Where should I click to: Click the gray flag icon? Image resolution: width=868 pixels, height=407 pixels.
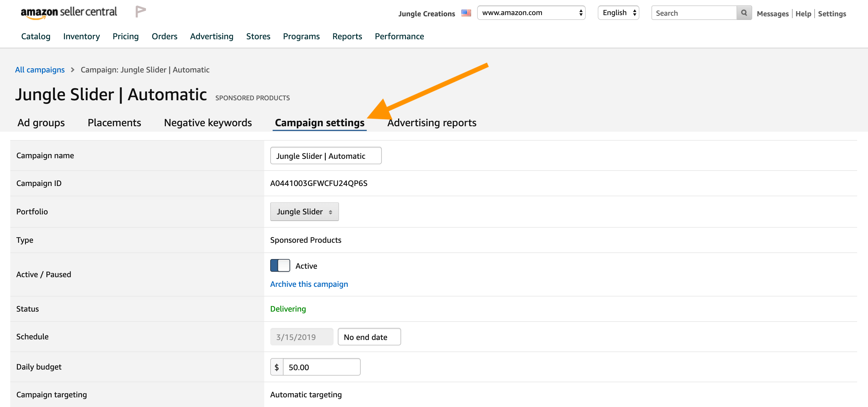point(141,12)
